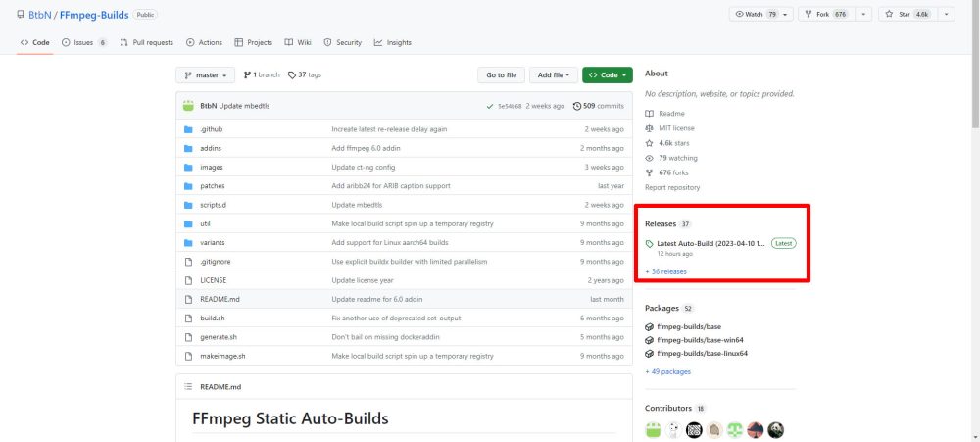Open the master branch dropdown
This screenshot has width=980, height=442.
(x=205, y=75)
